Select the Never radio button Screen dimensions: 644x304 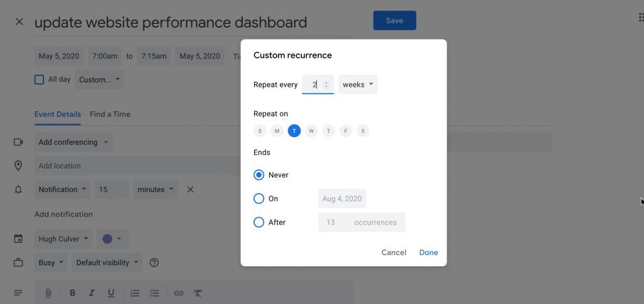[258, 175]
